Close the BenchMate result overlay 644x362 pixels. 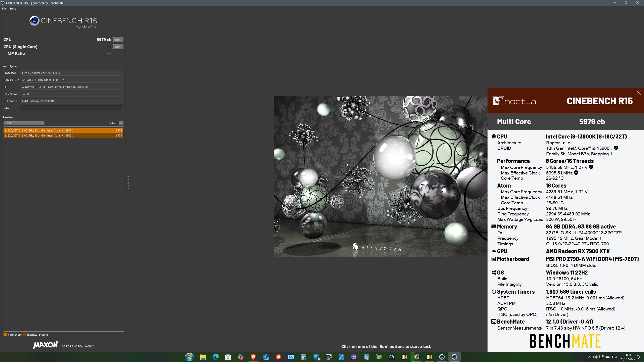tap(639, 93)
